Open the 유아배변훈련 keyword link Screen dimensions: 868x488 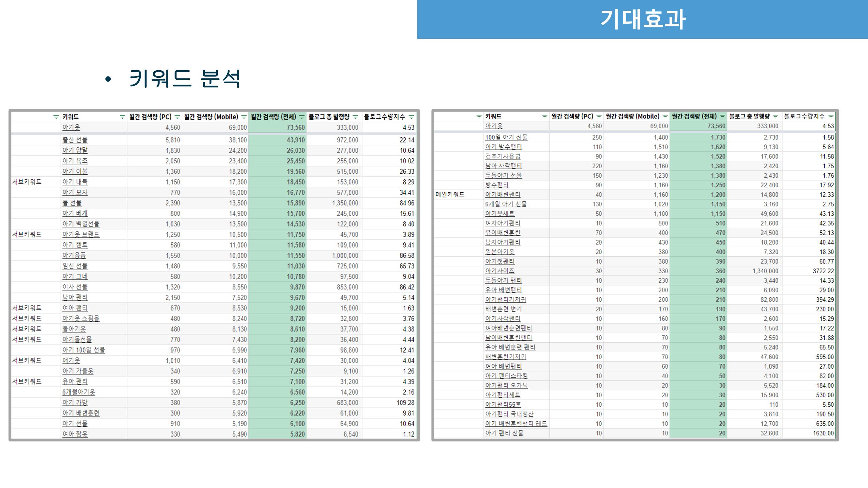[x=503, y=233]
